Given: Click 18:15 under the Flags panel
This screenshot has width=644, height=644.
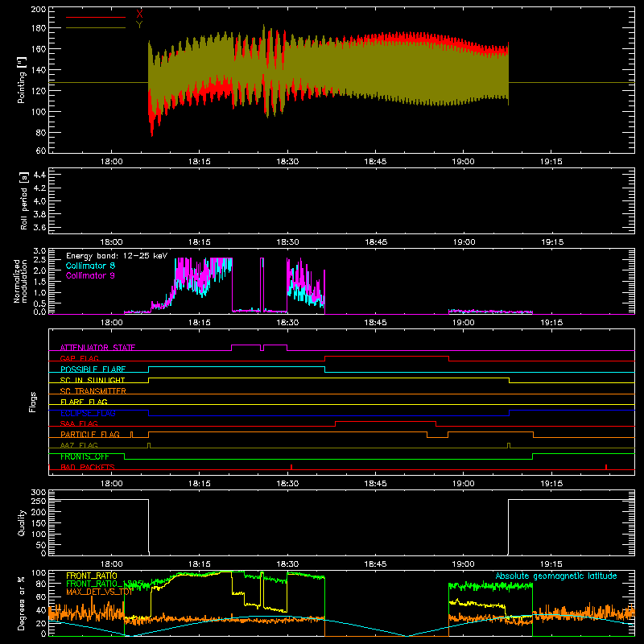Looking at the screenshot, I should [200, 484].
